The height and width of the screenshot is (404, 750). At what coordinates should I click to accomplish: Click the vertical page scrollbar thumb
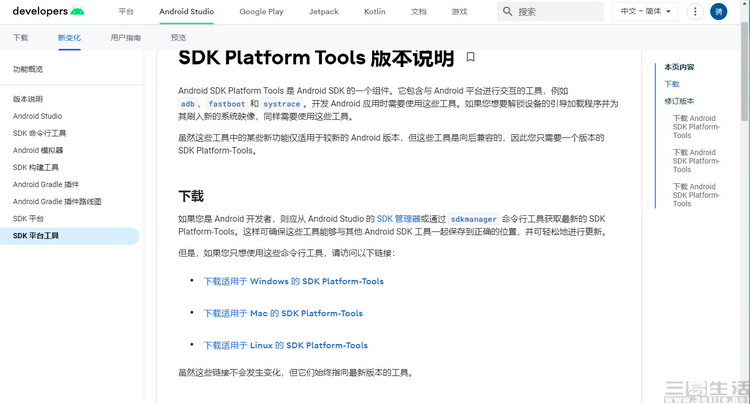[x=745, y=72]
